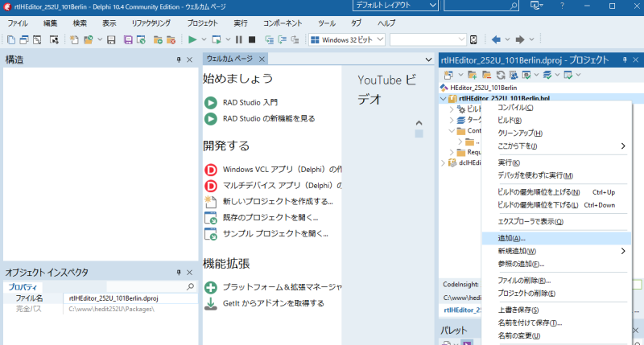644x345 pixels.
Task: Open the コンポーネント menu
Action: (283, 23)
